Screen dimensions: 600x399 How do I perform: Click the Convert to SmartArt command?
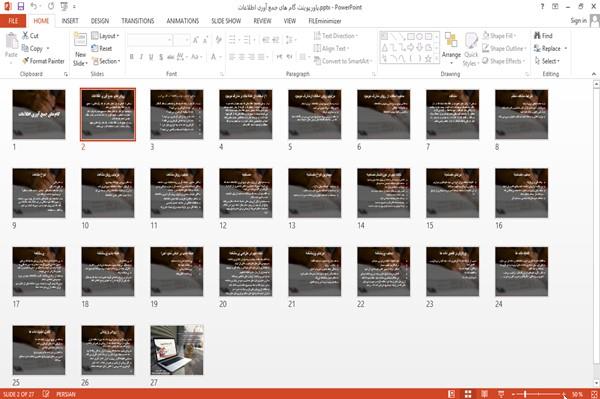pyautogui.click(x=342, y=61)
